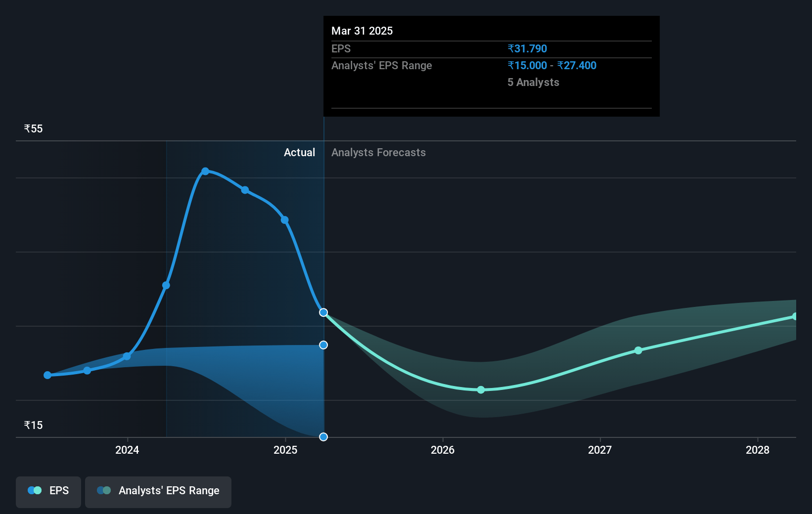Click the 2026 x-axis label

[443, 450]
